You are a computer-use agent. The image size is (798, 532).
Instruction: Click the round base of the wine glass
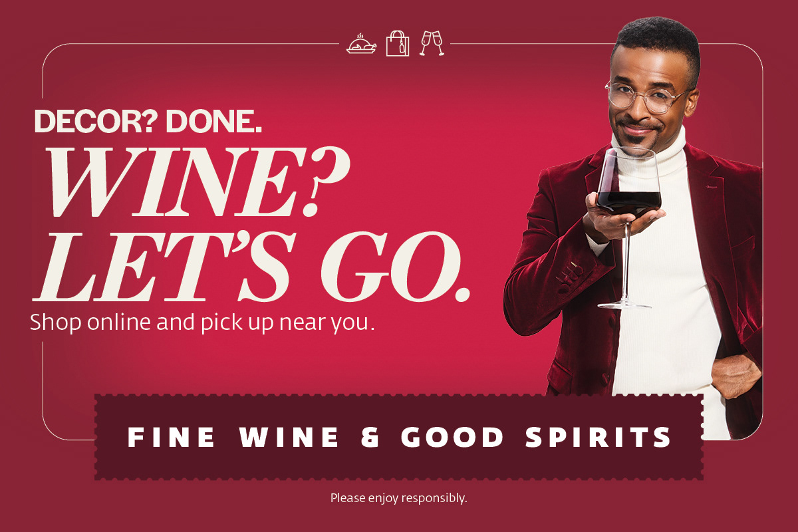[624, 303]
